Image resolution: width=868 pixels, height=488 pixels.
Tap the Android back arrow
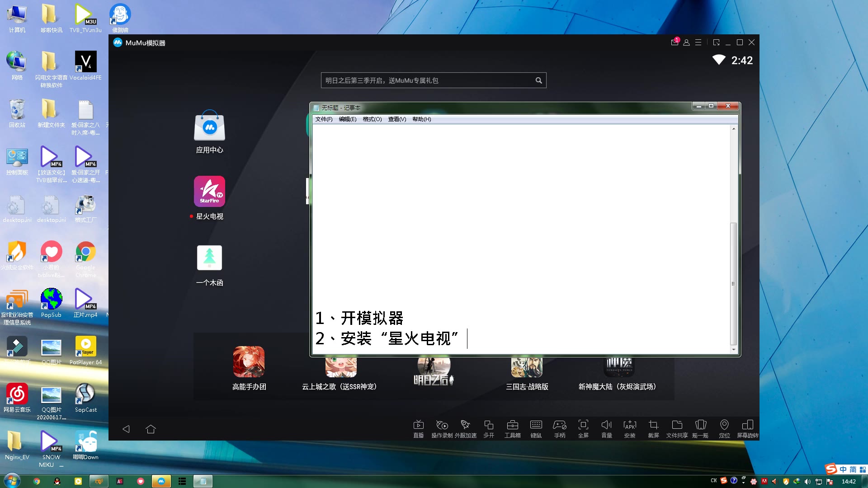pyautogui.click(x=126, y=429)
